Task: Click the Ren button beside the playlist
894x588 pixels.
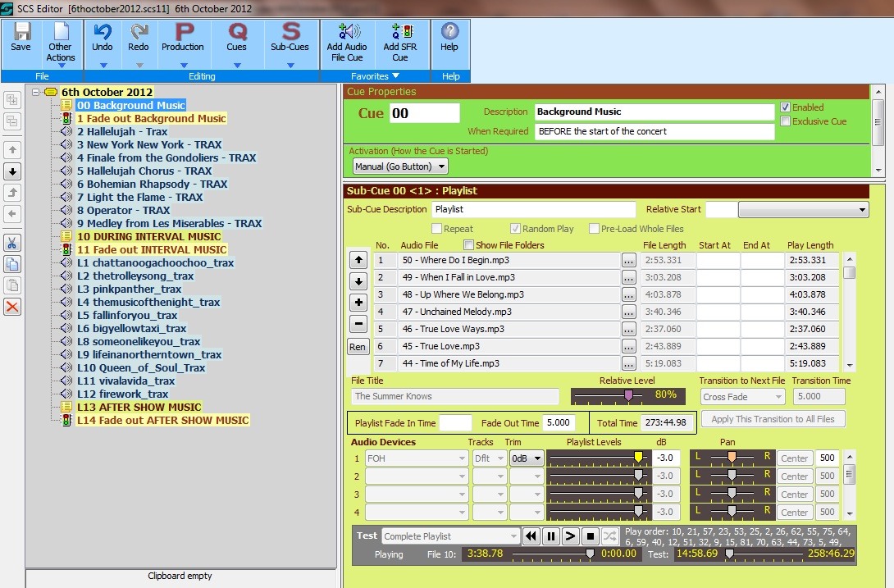Action: click(x=358, y=347)
